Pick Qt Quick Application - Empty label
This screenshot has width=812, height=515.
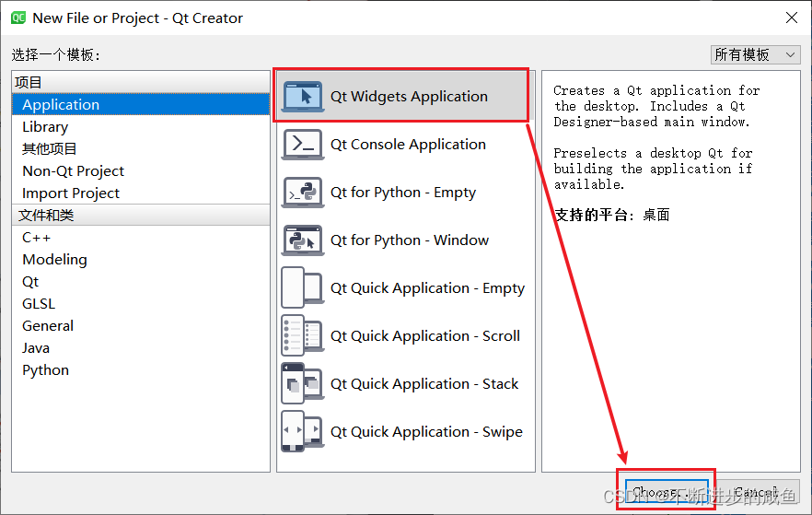pyautogui.click(x=428, y=288)
